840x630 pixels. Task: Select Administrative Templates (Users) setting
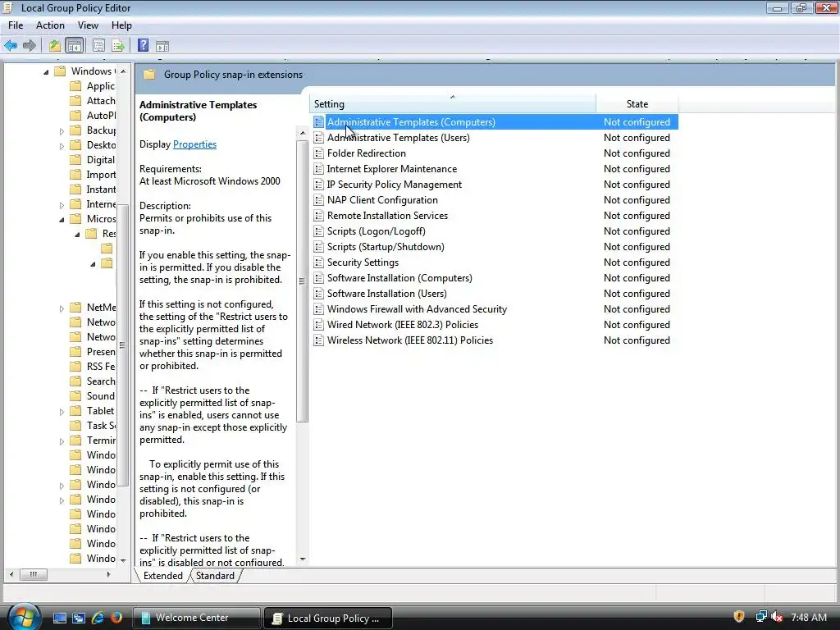399,138
